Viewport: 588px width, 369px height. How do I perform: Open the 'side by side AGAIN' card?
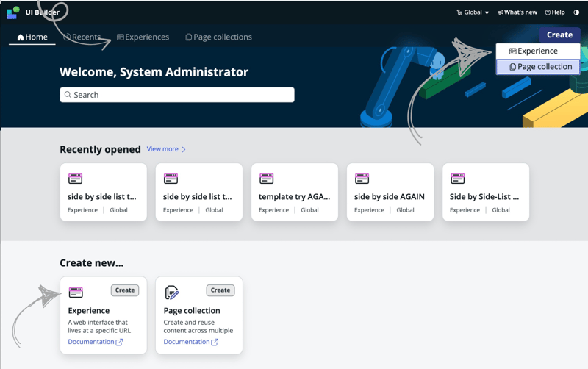tap(390, 192)
